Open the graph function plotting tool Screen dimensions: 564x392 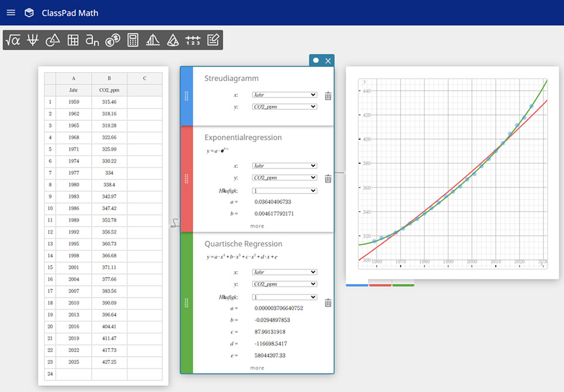click(33, 40)
